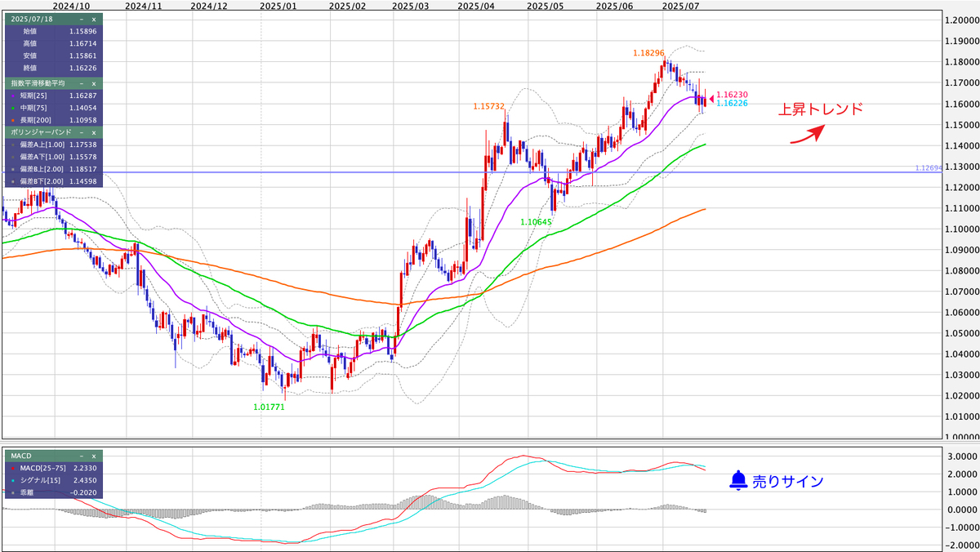Click the 1.01000 price axis label
The width and height of the screenshot is (980, 552).
961,416
